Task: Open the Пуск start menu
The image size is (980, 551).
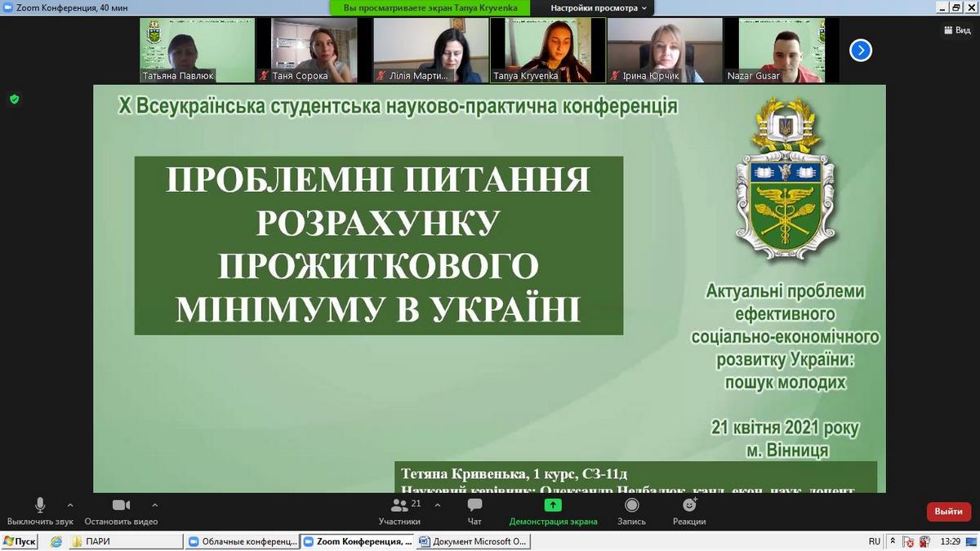Action: coord(20,541)
